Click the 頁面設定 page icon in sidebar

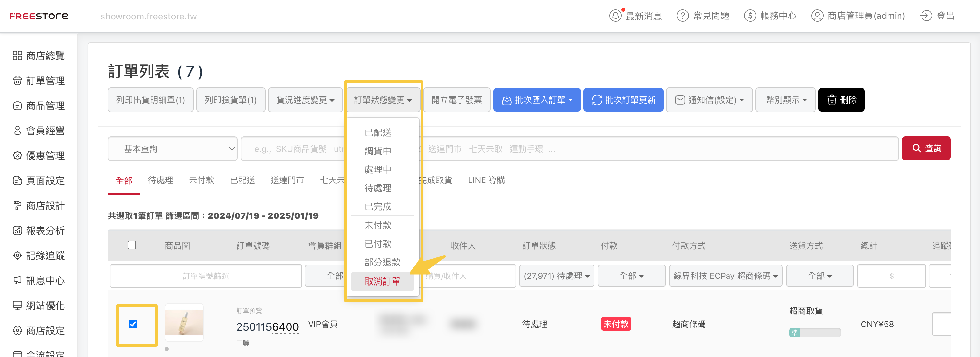coord(18,180)
